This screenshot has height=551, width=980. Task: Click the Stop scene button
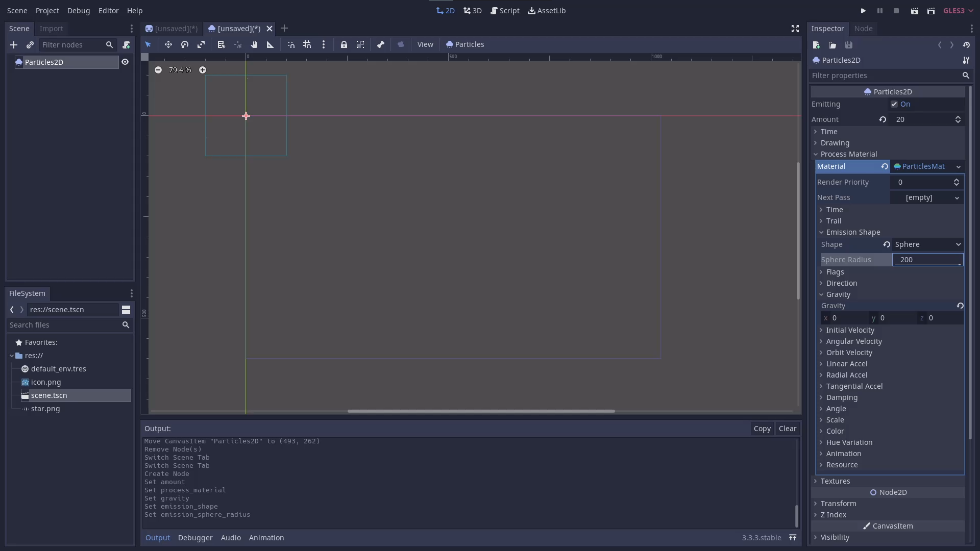pos(896,11)
